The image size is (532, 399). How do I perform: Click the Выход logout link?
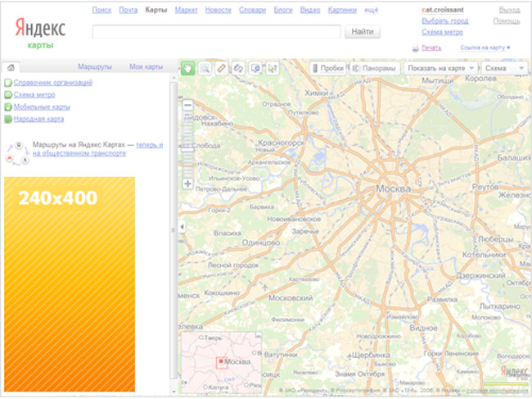point(510,10)
